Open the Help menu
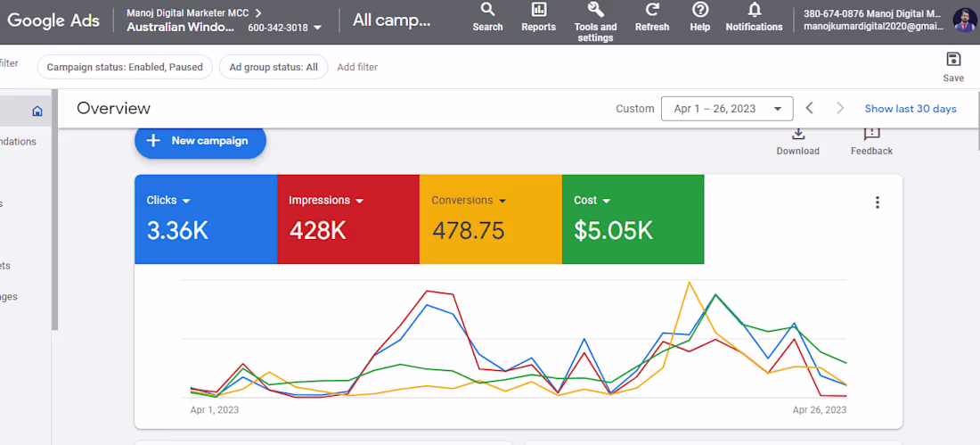The height and width of the screenshot is (445, 980). coord(700,17)
